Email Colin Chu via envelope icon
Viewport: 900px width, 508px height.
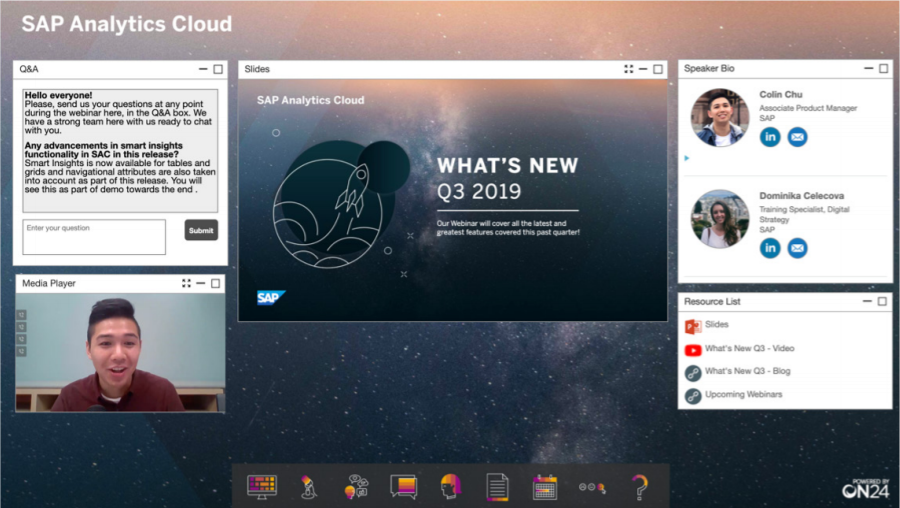[797, 137]
